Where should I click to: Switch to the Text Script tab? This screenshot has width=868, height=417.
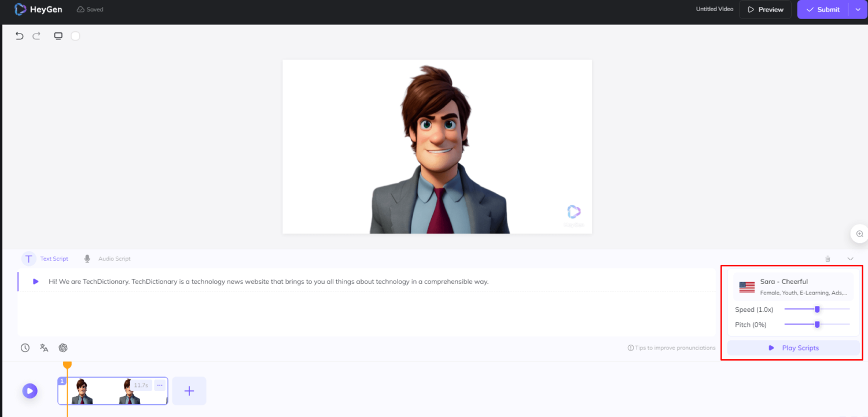point(45,259)
